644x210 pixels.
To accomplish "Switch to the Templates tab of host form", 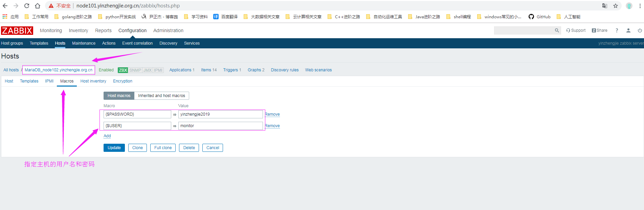I will click(x=29, y=81).
